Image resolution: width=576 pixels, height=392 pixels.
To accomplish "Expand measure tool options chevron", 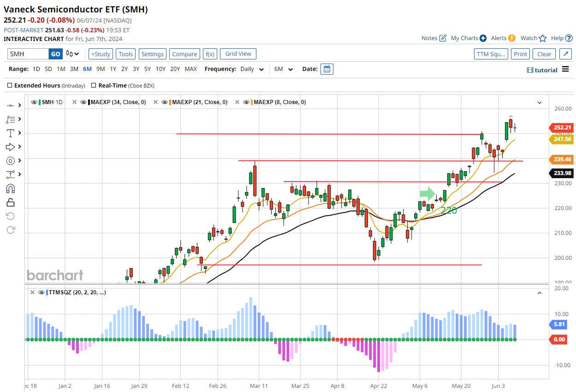I will [20, 175].
